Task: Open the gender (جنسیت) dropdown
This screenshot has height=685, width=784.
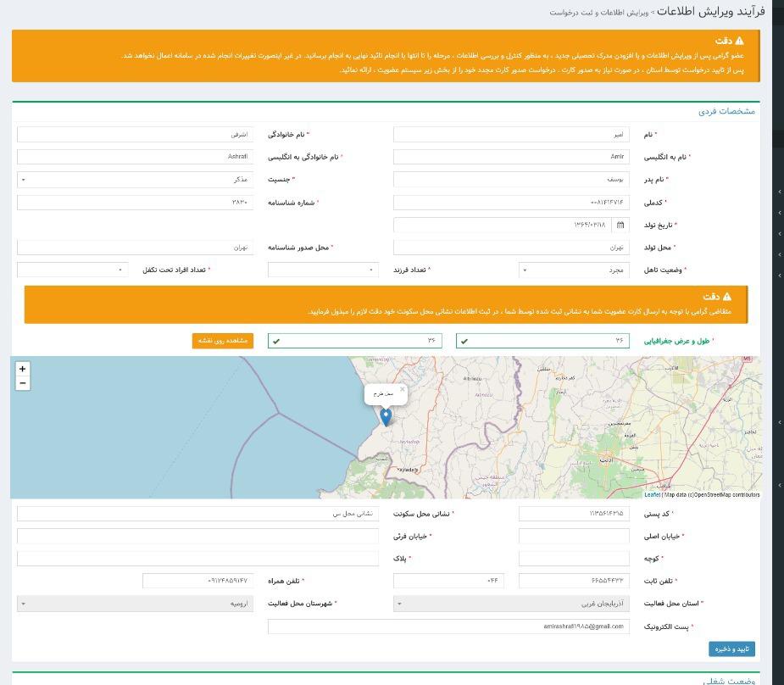Action: pos(135,180)
